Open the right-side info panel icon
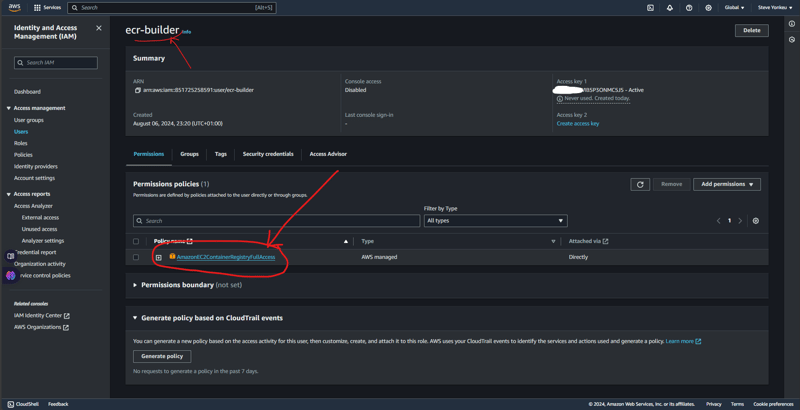800x410 pixels. pos(792,24)
